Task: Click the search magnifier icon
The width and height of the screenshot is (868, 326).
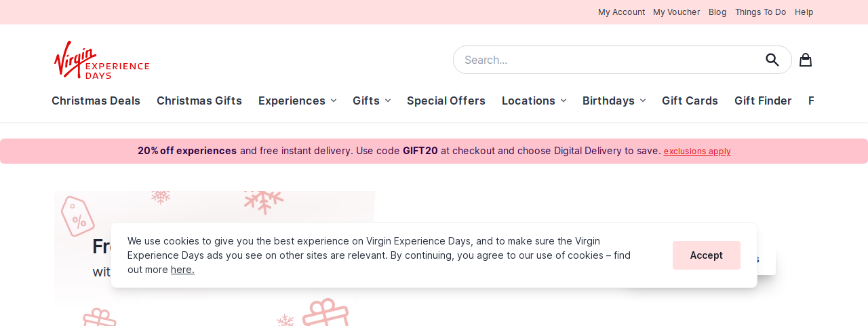Action: pos(772,60)
